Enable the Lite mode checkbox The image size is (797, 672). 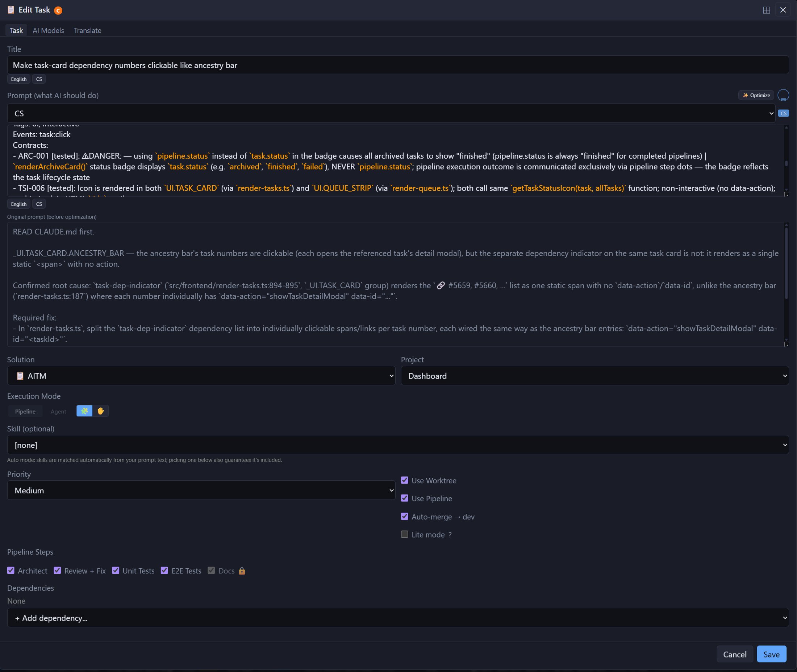pyautogui.click(x=405, y=534)
